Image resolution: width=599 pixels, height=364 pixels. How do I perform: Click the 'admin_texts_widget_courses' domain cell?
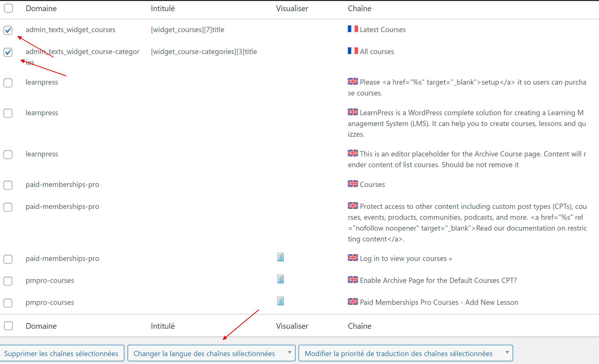tap(70, 30)
